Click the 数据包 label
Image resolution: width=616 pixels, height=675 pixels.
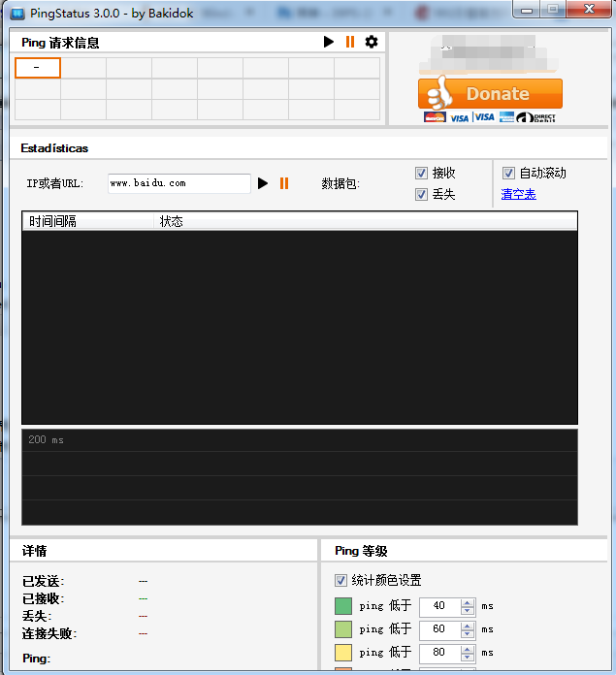(340, 183)
